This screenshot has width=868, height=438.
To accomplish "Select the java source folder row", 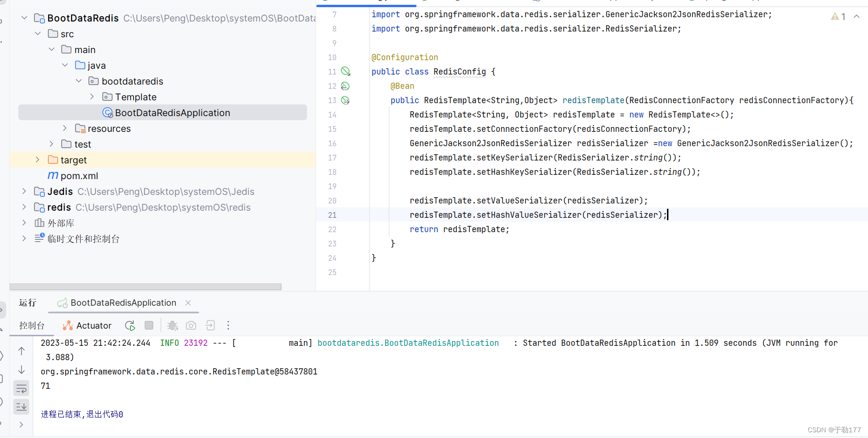I will click(x=162, y=65).
